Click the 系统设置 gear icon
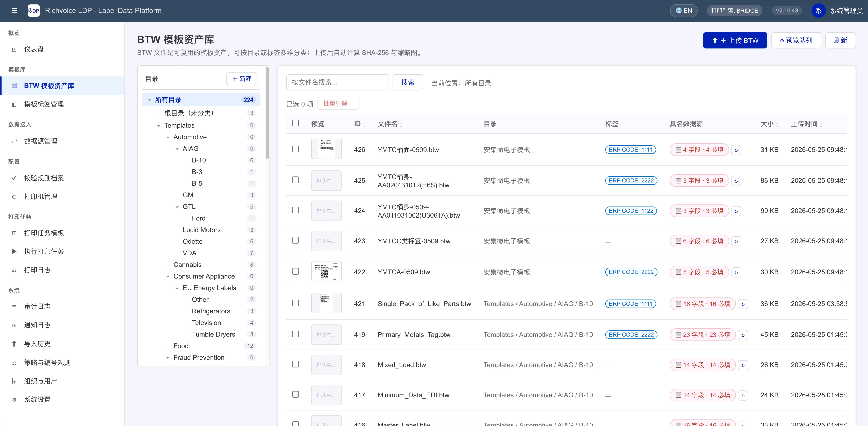The width and height of the screenshot is (868, 426). 14,400
